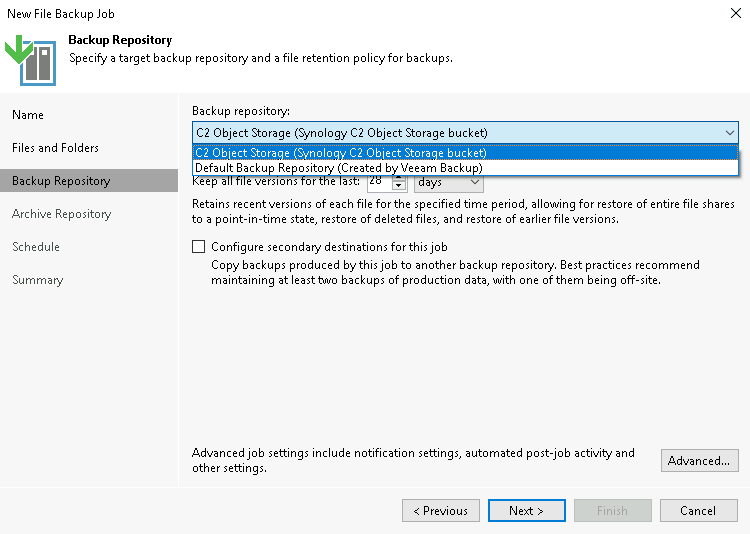This screenshot has width=750, height=534.
Task: Jump to Archive Repository step
Action: (62, 214)
